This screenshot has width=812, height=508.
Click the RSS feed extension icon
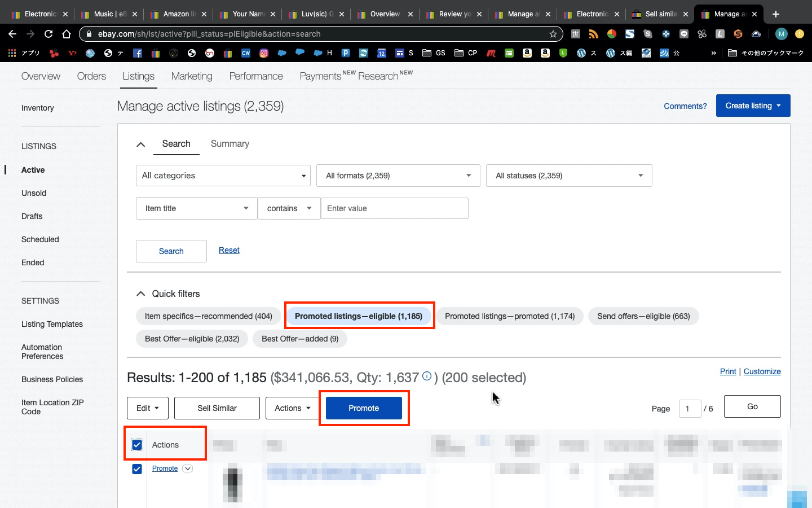(x=593, y=34)
